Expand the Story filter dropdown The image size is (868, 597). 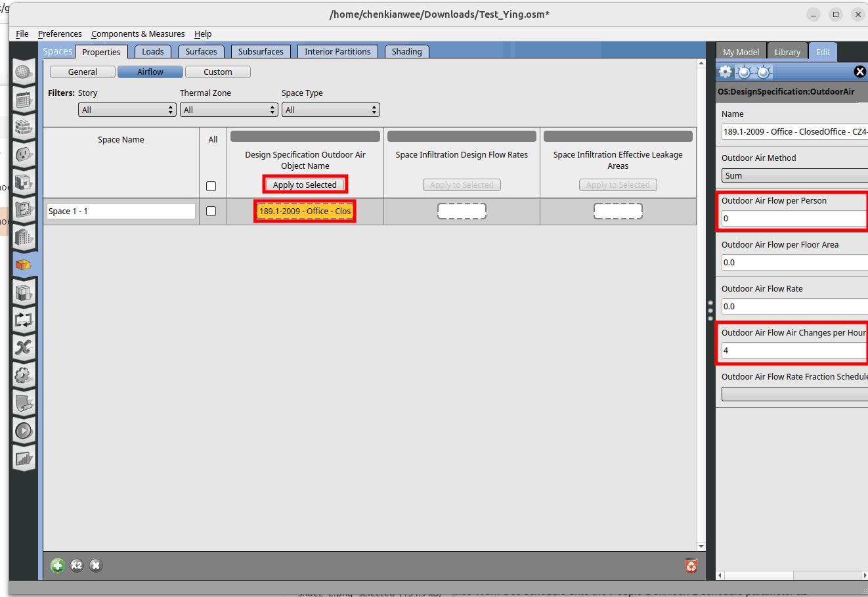pyautogui.click(x=127, y=110)
